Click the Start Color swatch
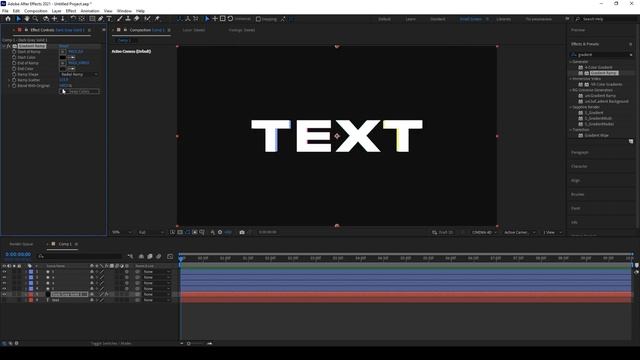 point(63,58)
